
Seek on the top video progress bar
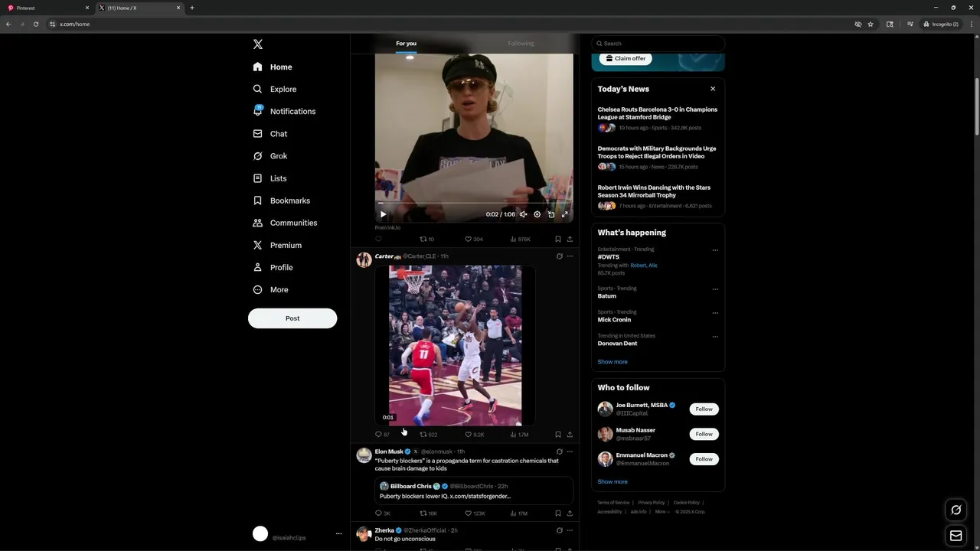click(474, 204)
